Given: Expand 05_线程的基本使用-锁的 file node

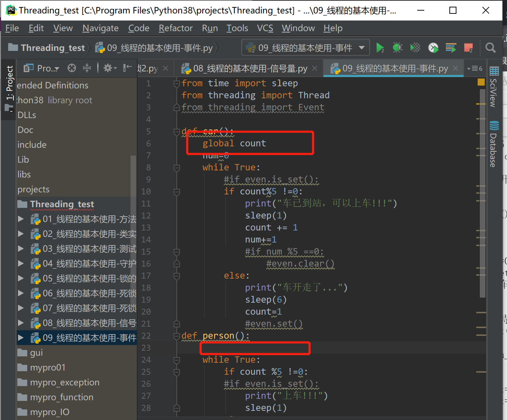Looking at the screenshot, I should (x=21, y=279).
